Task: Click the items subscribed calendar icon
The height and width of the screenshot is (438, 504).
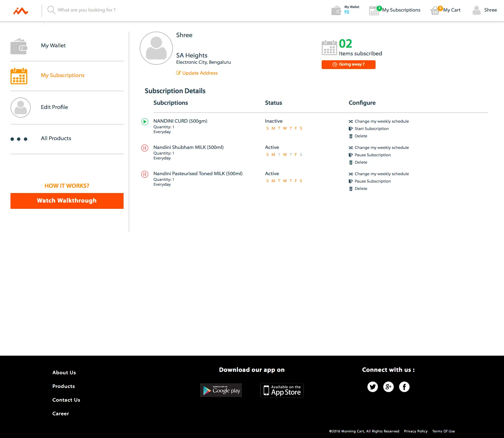Action: click(x=329, y=48)
